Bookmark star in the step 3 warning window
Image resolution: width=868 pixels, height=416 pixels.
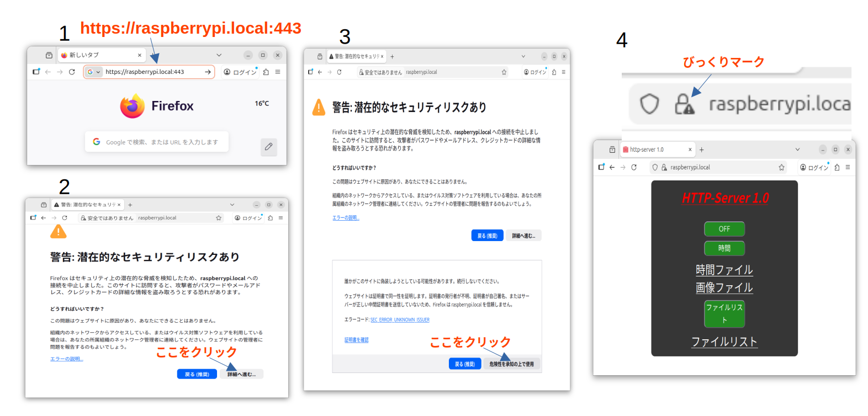(504, 72)
